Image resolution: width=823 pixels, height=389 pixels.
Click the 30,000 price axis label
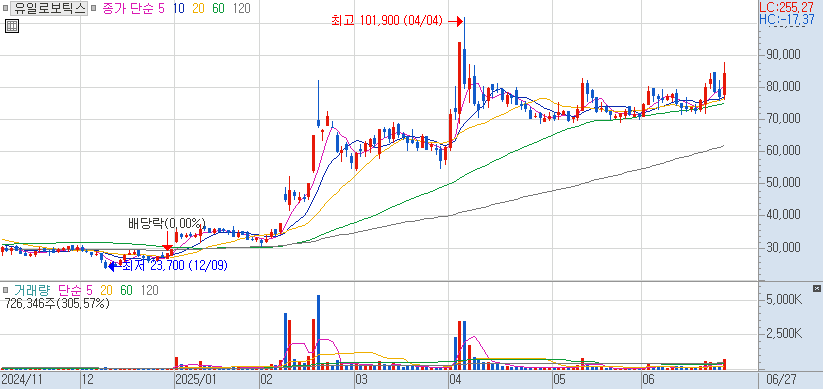(783, 247)
